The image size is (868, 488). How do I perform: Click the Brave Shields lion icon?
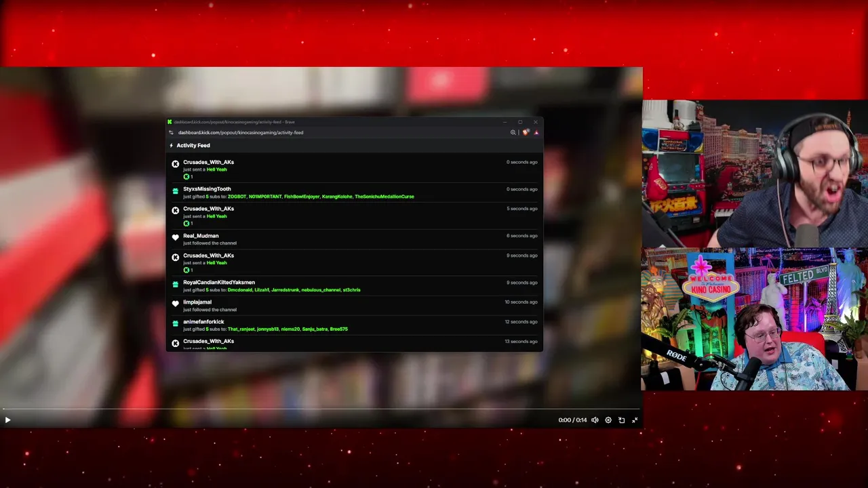click(526, 132)
